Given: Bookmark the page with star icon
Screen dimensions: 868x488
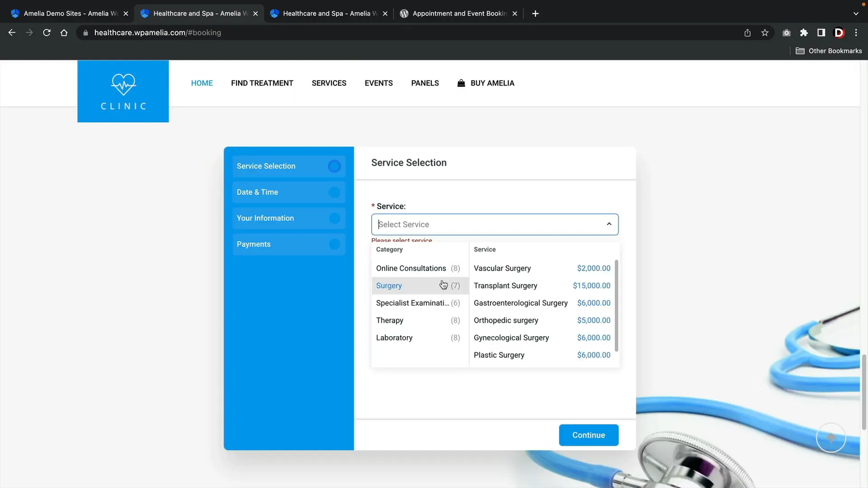Looking at the screenshot, I should [765, 33].
